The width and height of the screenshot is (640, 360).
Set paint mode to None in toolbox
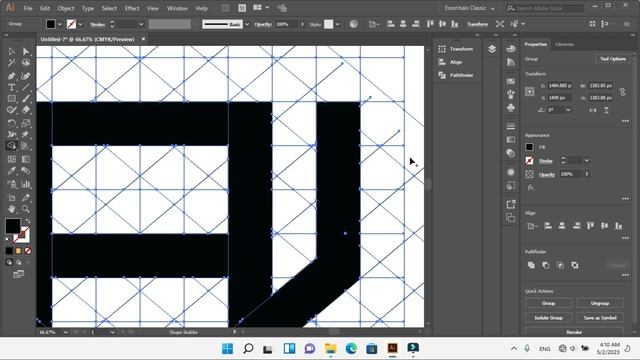(28, 251)
